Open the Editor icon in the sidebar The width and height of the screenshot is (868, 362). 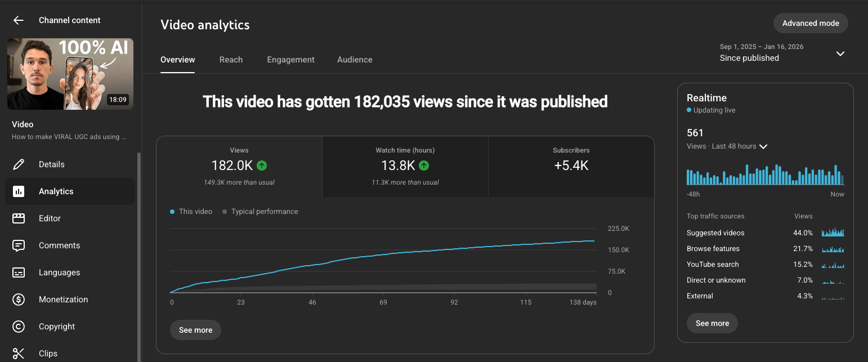click(x=19, y=218)
